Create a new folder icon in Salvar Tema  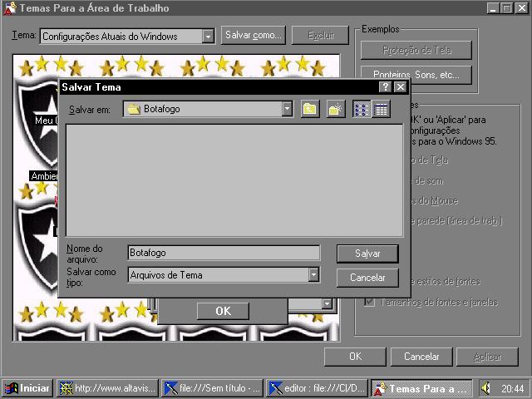[x=336, y=109]
